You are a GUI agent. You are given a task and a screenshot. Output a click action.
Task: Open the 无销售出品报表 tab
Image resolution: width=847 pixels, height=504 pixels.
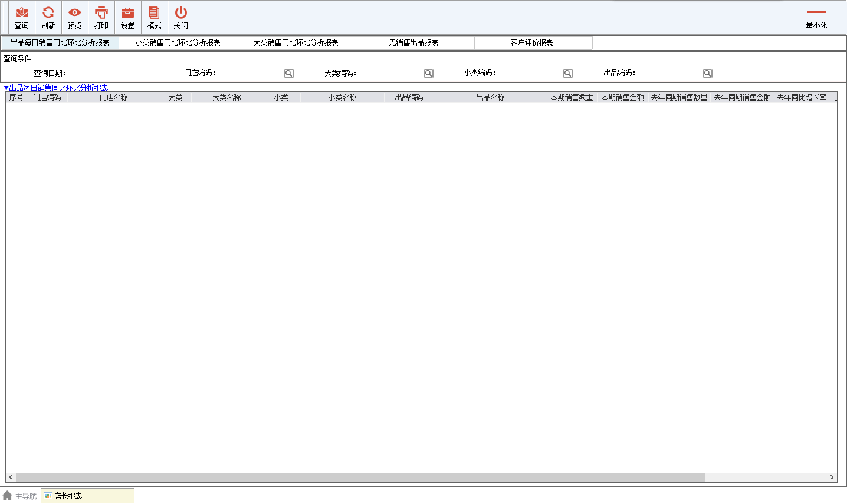(x=414, y=42)
